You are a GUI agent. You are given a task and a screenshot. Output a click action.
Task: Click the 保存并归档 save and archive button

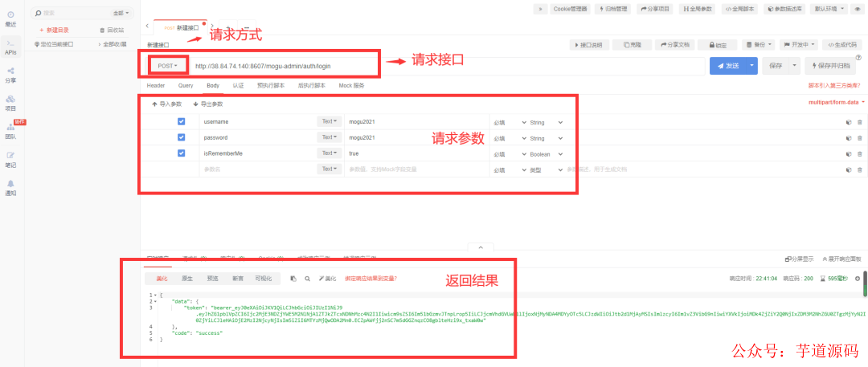[829, 66]
